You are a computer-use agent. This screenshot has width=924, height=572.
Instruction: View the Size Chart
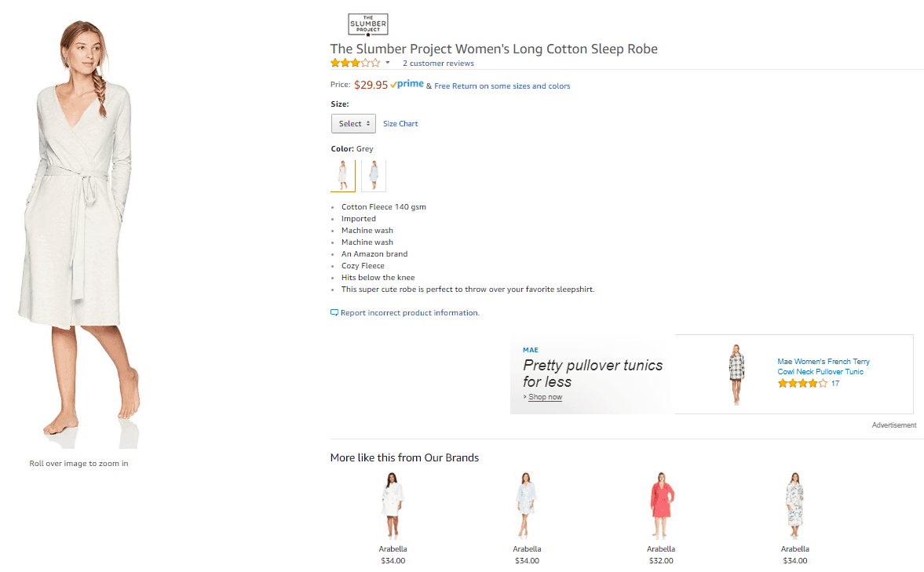pos(400,124)
